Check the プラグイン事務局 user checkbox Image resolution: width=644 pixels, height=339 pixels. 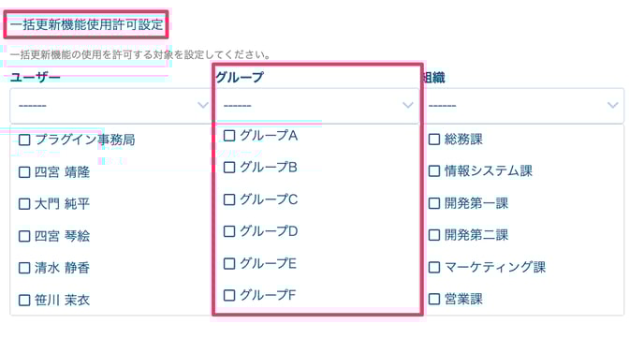click(24, 140)
